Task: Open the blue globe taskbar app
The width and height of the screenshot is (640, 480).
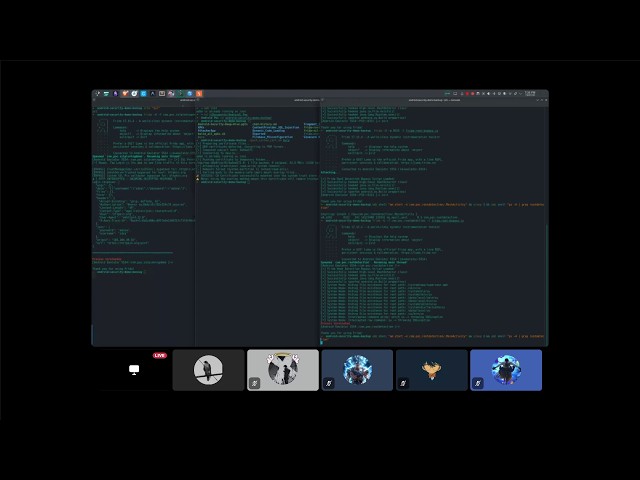Action: click(189, 93)
